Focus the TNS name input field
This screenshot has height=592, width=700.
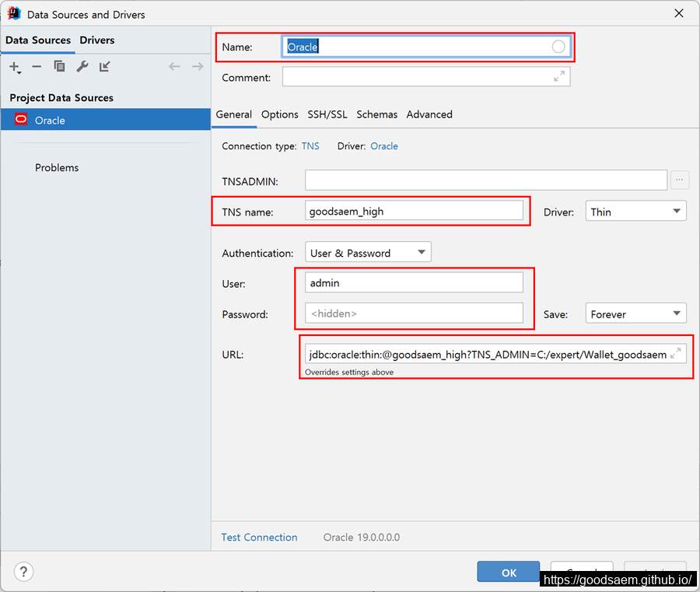pos(414,211)
